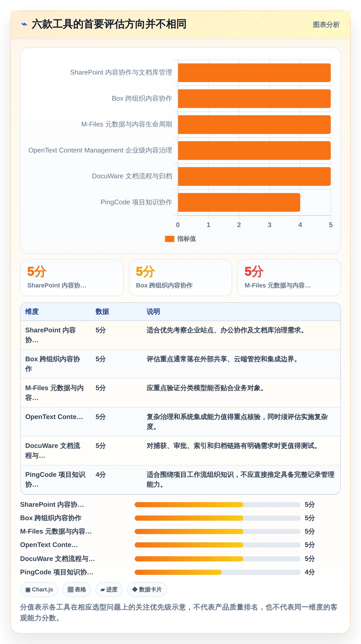This screenshot has height=644, width=361.
Task: Click the chart axis label DocuWare 文档流程与归档
Action: tap(132, 176)
